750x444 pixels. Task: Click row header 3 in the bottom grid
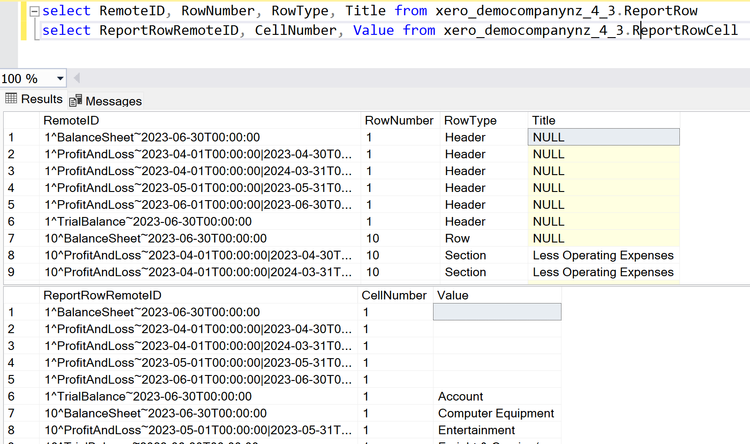22,345
